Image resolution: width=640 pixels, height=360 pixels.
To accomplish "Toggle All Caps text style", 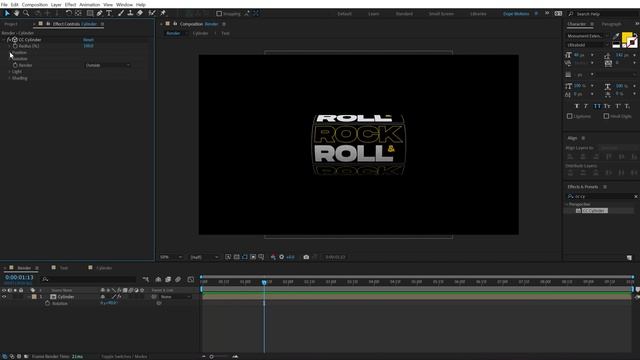I will pyautogui.click(x=597, y=106).
